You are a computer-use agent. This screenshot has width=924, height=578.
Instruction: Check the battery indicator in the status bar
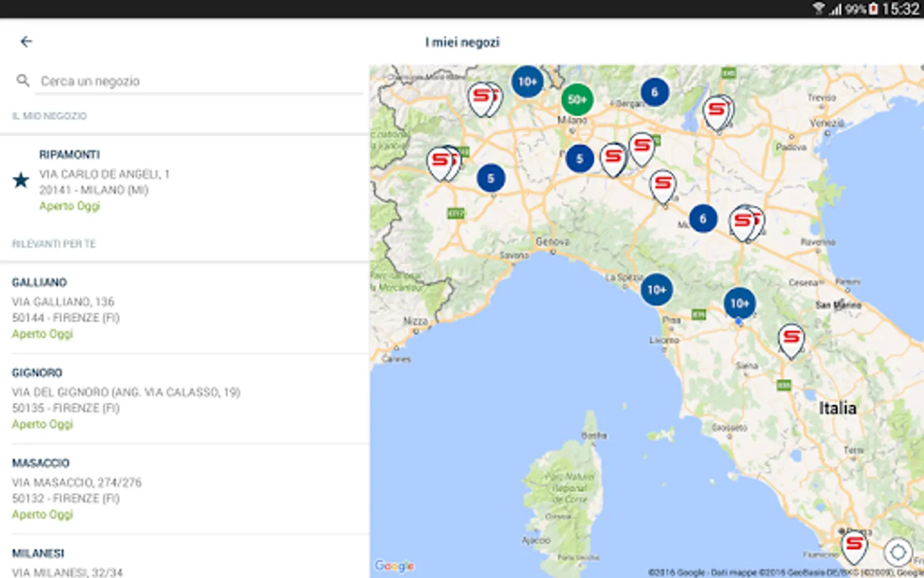pyautogui.click(x=873, y=9)
